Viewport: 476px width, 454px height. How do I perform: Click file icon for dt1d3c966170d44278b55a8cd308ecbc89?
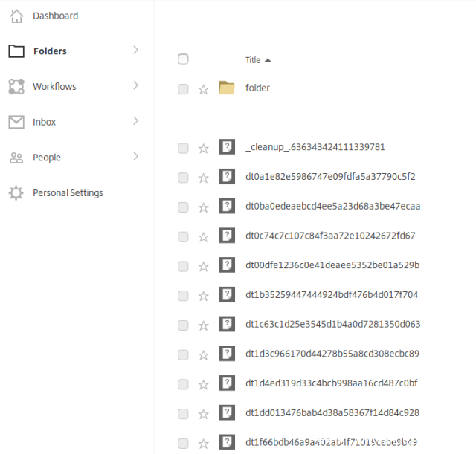pyautogui.click(x=227, y=353)
